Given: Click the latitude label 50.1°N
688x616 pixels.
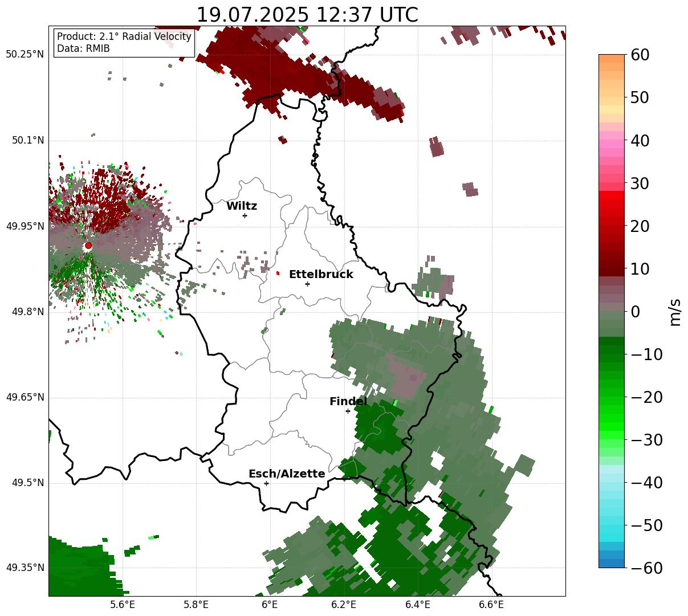Looking at the screenshot, I should click(27, 140).
